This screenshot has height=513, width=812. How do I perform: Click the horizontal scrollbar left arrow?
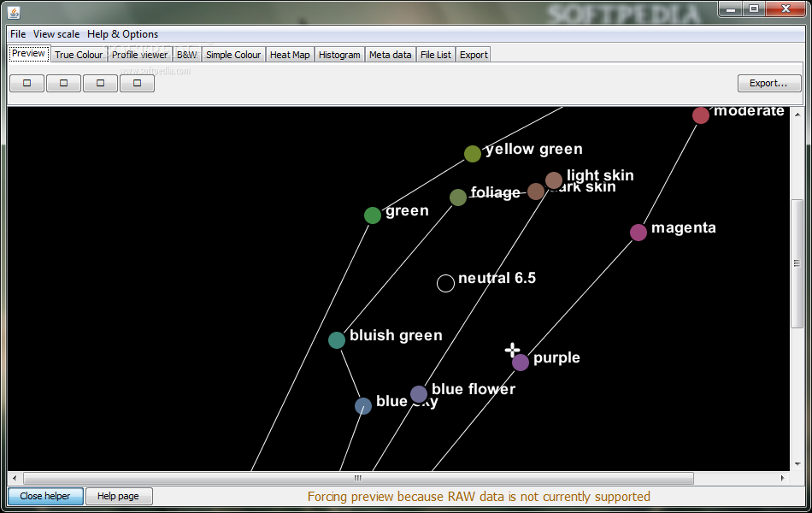pyautogui.click(x=15, y=478)
